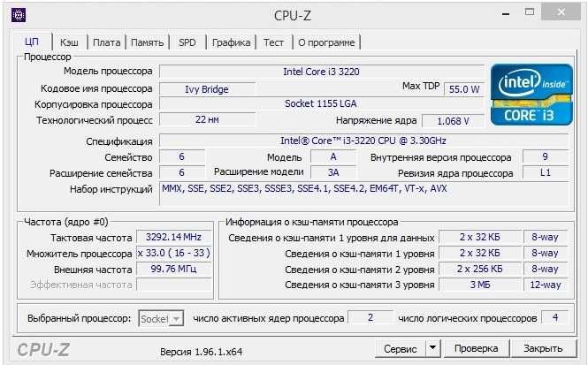Click the logical processors count value 4
The image size is (588, 365).
[x=555, y=317]
